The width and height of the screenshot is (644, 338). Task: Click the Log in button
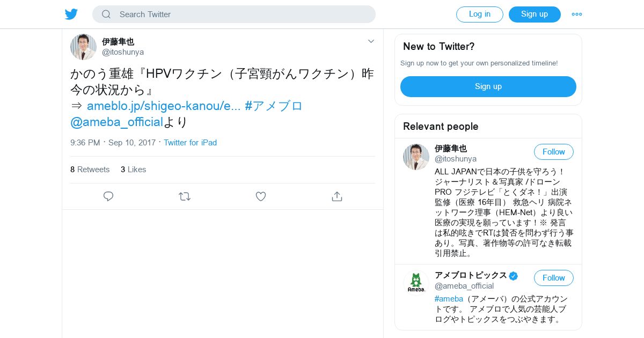click(480, 14)
